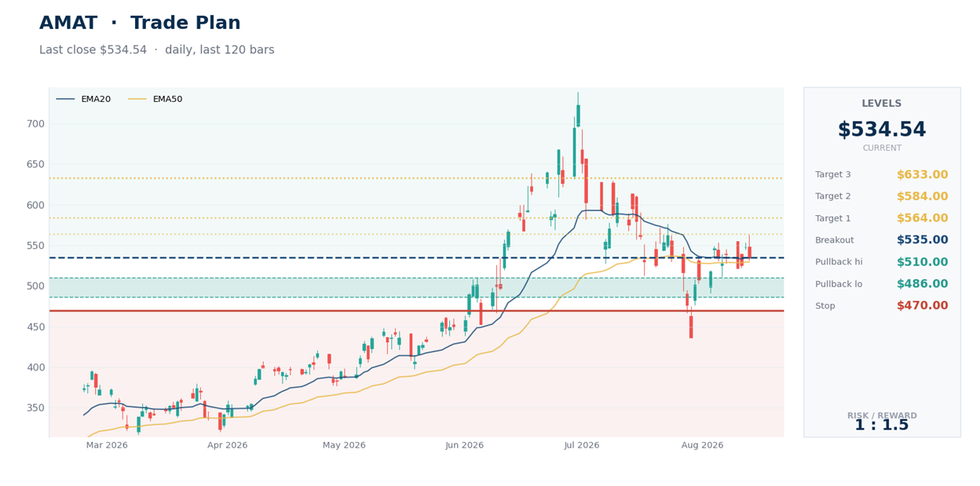Screen dimensions: 980x486
Task: Select the Target 1 label
Action: [833, 218]
